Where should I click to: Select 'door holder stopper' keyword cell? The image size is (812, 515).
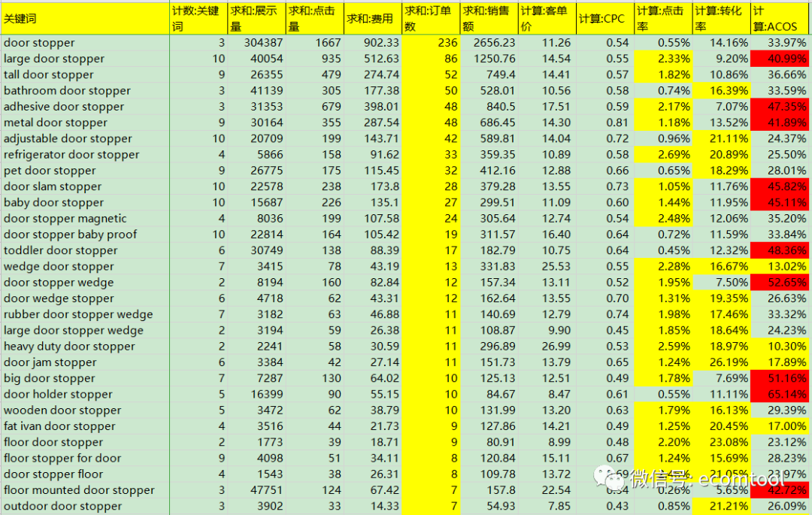point(85,395)
